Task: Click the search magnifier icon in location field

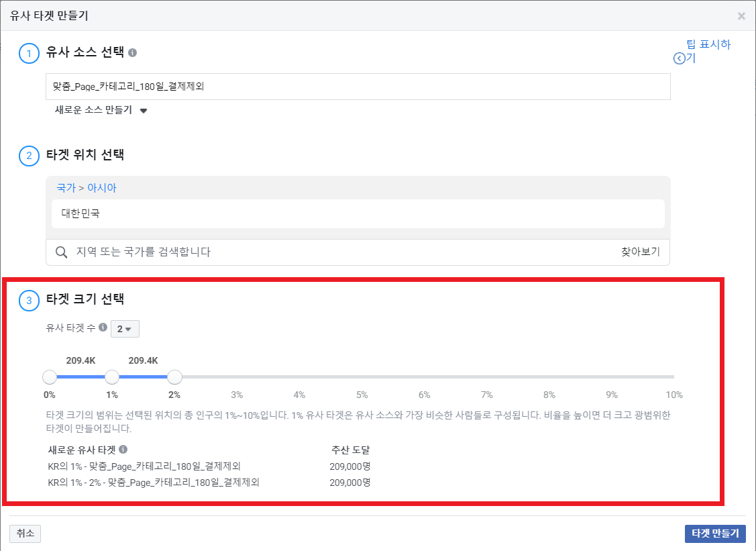Action: [x=61, y=252]
